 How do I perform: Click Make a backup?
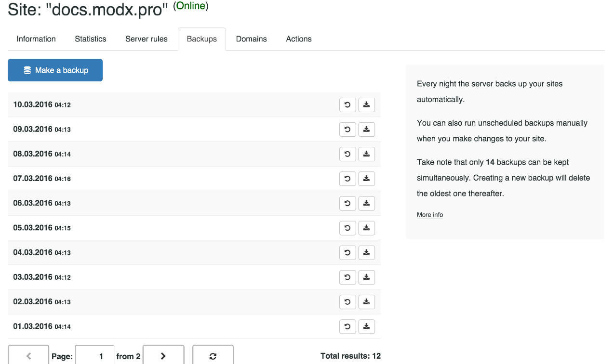pos(55,70)
